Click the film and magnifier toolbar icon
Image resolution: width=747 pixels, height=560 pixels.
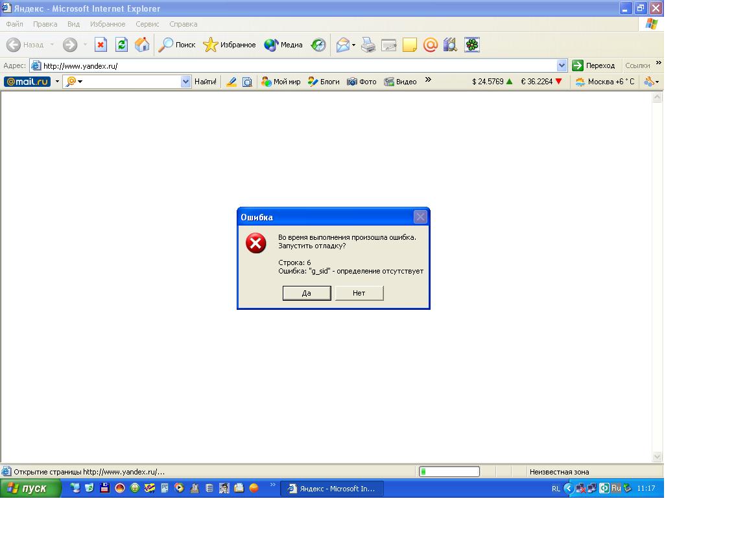(450, 45)
